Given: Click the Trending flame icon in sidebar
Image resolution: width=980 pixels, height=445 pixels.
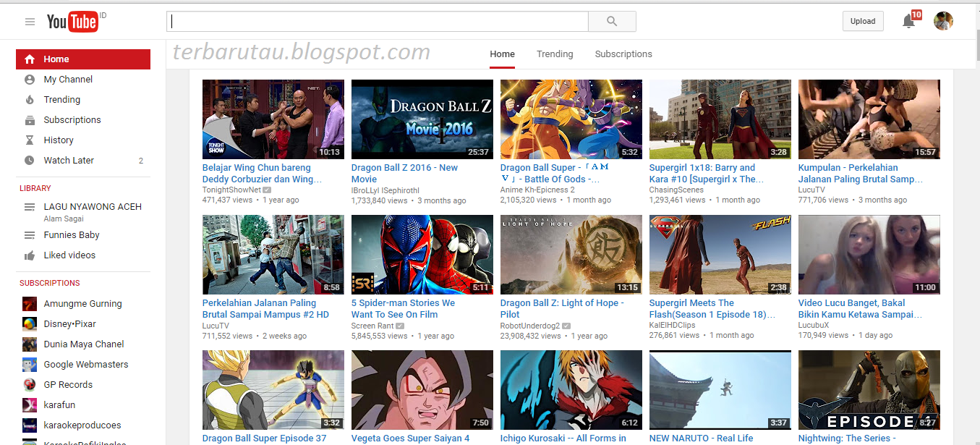Looking at the screenshot, I should (x=30, y=100).
